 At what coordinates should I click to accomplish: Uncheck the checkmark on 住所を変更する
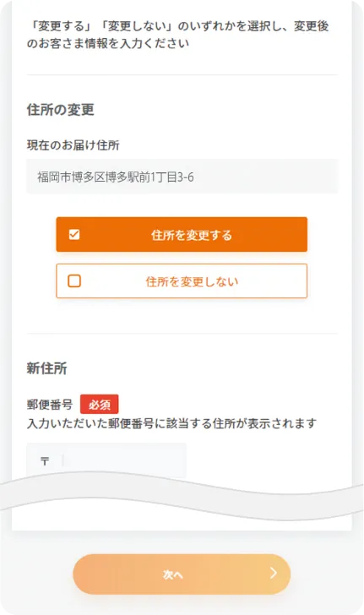[x=74, y=235]
